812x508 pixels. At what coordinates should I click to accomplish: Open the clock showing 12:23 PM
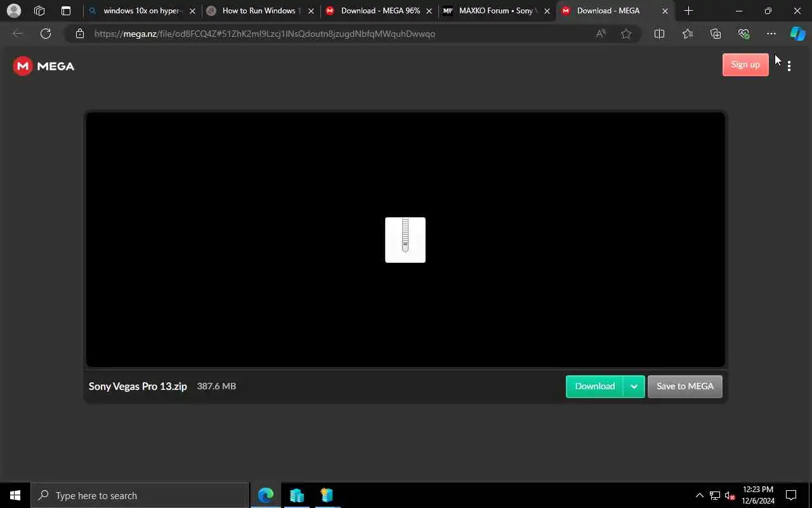[x=758, y=495]
